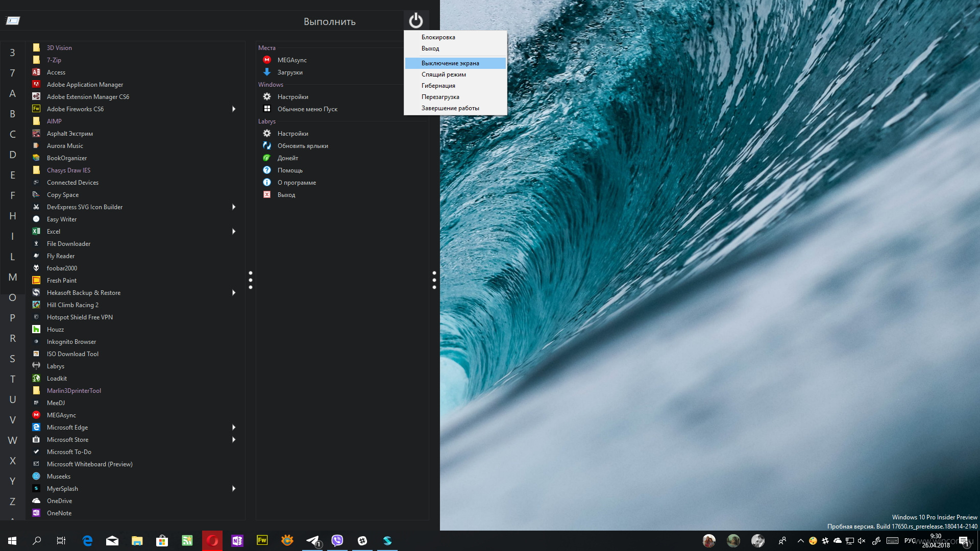The height and width of the screenshot is (551, 980).
Task: Switch the РУС input language indicator
Action: pos(910,541)
